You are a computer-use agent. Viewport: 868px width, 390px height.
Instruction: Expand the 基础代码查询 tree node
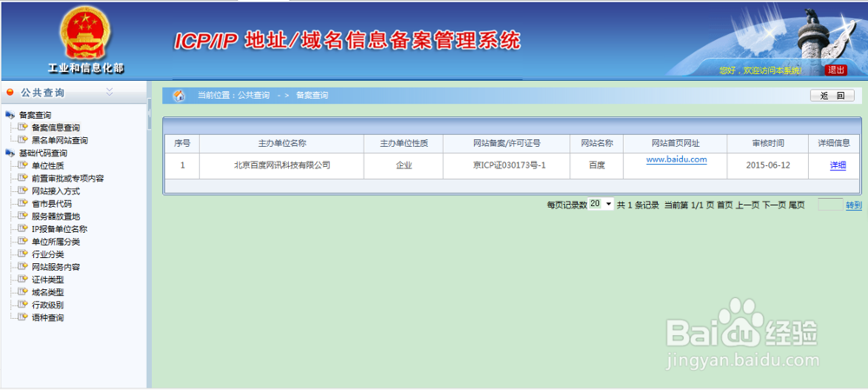[10, 153]
